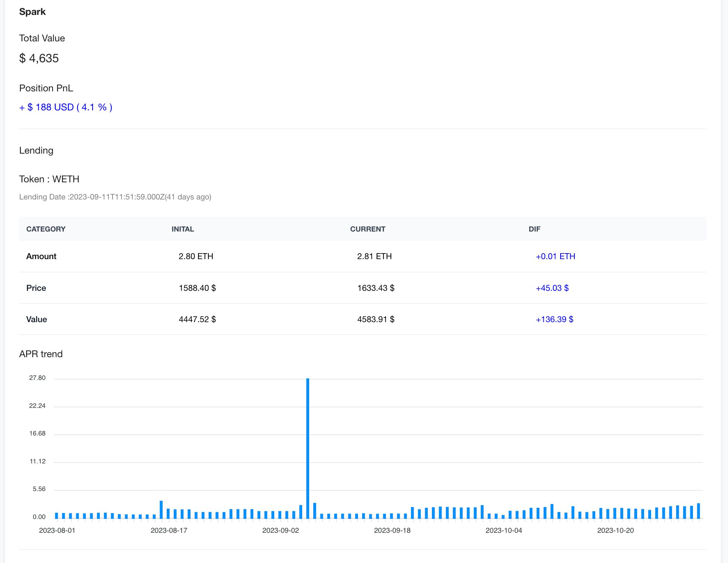728x563 pixels.
Task: Click the 11.12 y-axis label
Action: coord(38,461)
